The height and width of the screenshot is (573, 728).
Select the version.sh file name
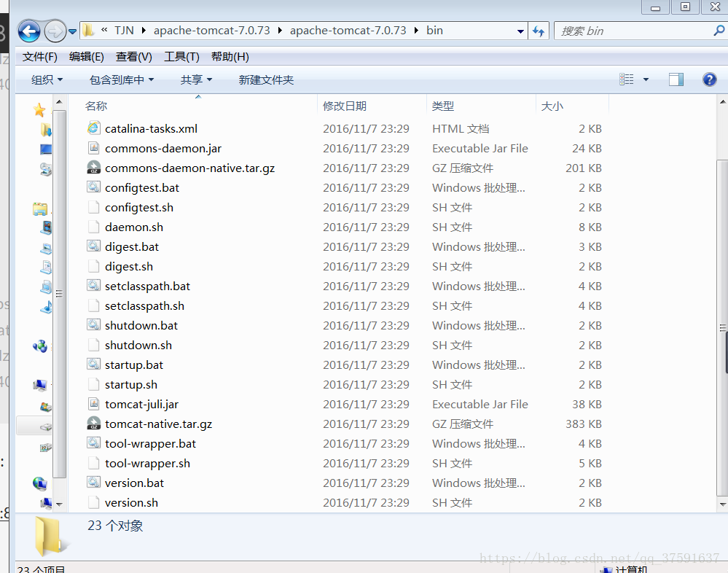pos(131,503)
